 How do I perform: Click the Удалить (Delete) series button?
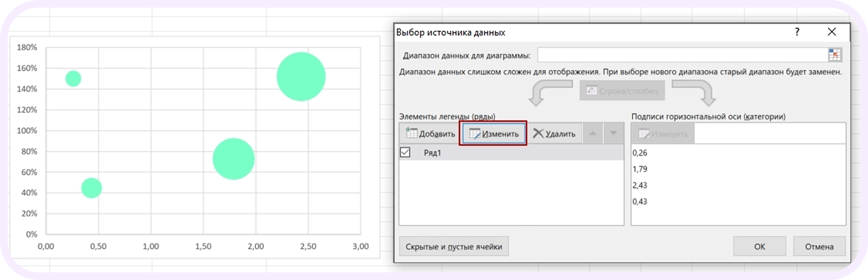pyautogui.click(x=554, y=134)
